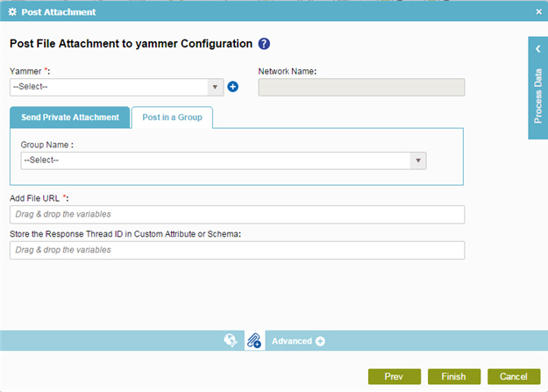Switch to Send Private Attachment tab
This screenshot has height=392, width=548.
tap(70, 118)
